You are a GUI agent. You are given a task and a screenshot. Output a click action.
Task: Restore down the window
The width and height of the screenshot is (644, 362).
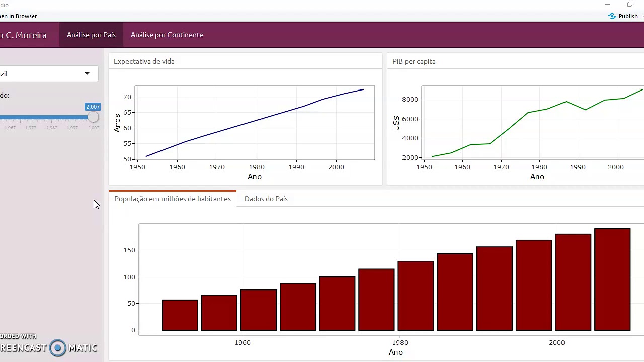point(630,5)
